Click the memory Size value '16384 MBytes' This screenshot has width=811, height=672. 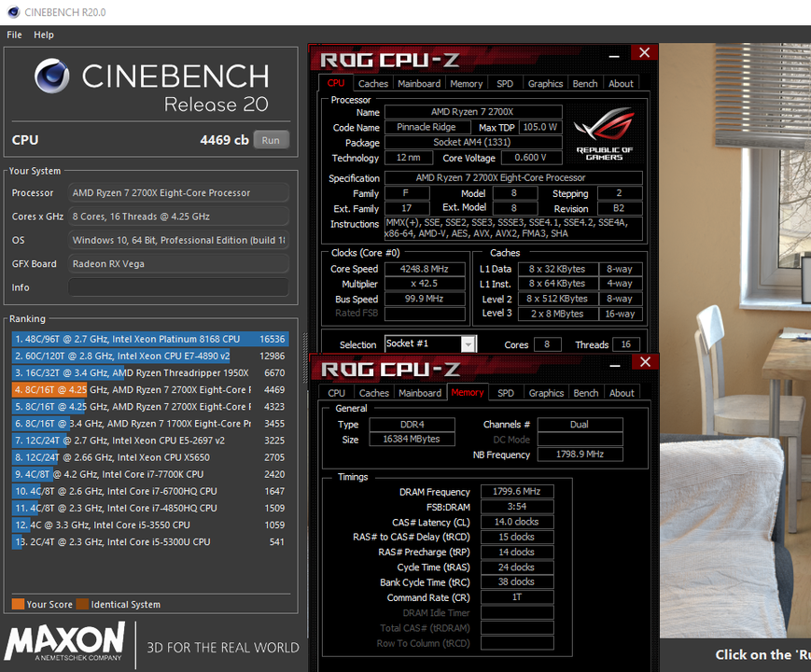[x=412, y=440]
